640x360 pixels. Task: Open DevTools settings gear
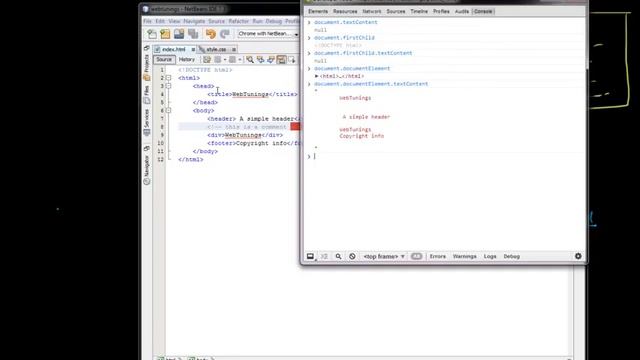[x=578, y=256]
